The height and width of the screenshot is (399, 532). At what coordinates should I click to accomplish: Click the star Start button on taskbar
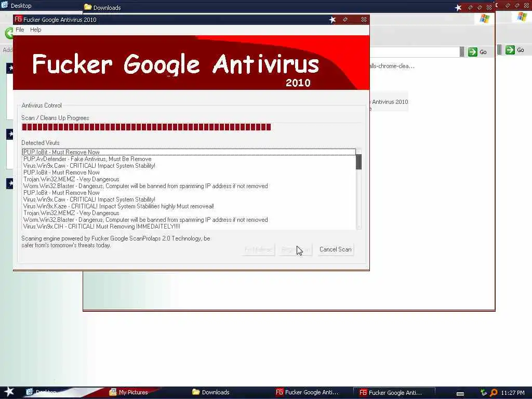[9, 392]
